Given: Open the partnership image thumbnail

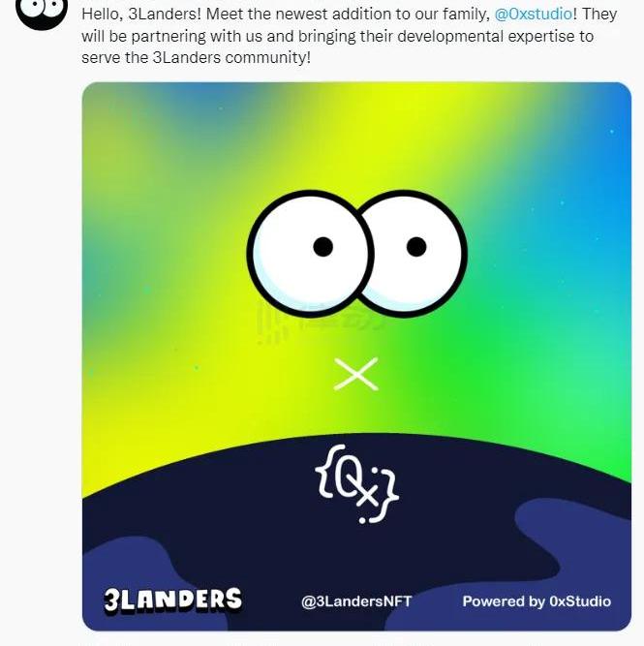Looking at the screenshot, I should (x=356, y=356).
